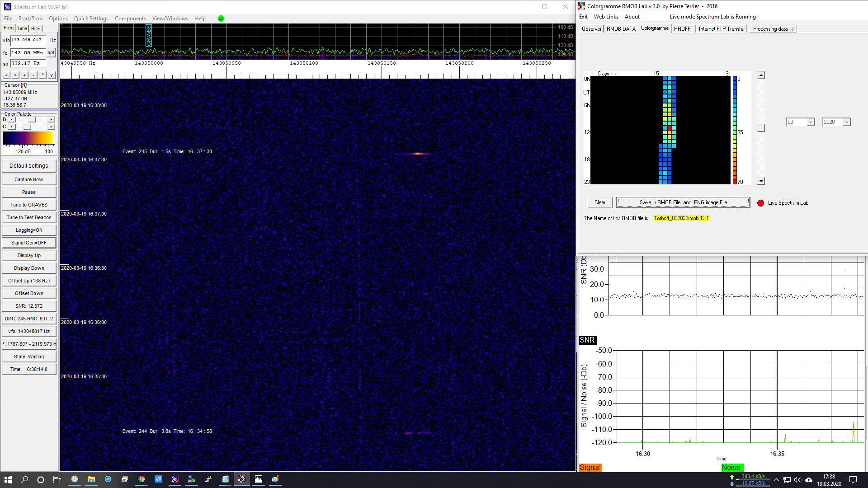
Task: Click Exit in Colorgramme menu
Action: pyautogui.click(x=583, y=17)
